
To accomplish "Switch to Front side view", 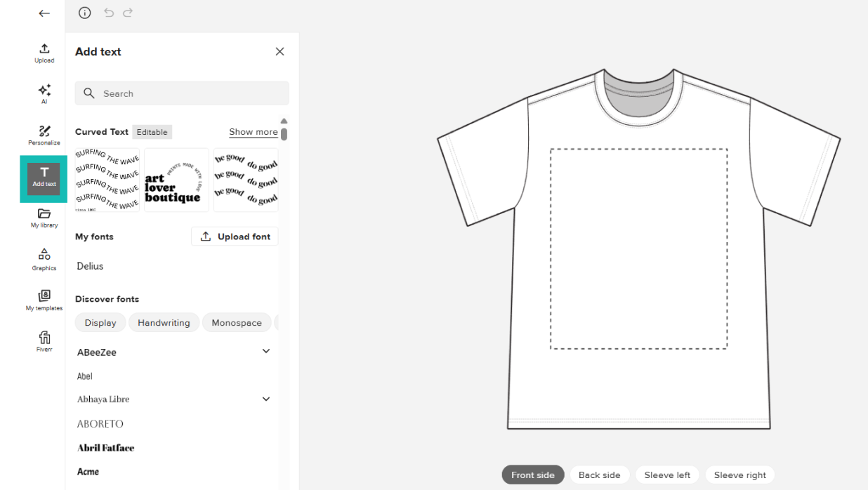I will point(533,475).
